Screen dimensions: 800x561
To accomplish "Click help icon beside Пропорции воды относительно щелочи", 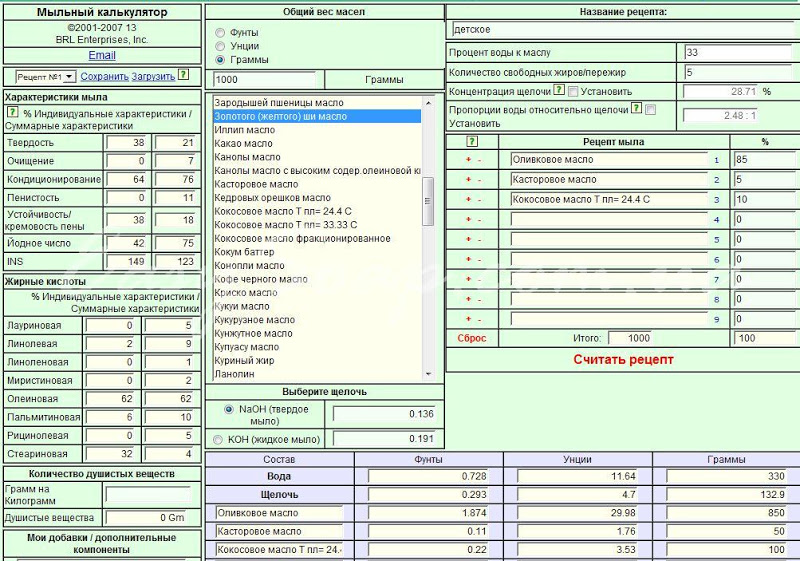I will [636, 108].
